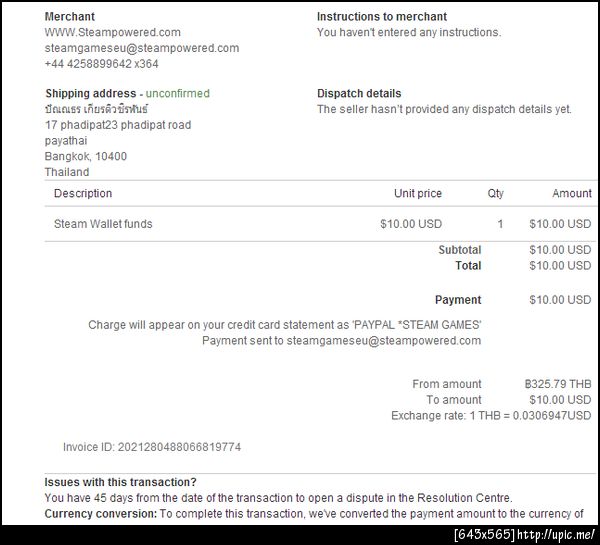
Task: Click the Subtotal label
Action: [460, 250]
